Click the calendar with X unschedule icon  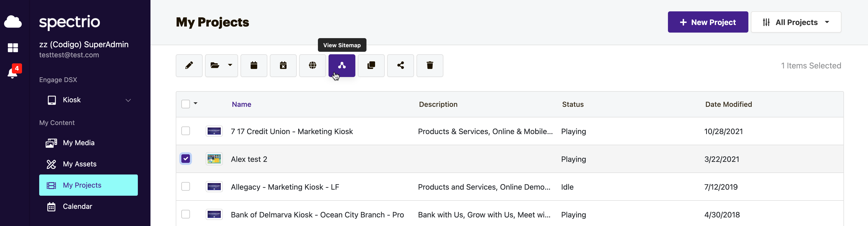coord(283,66)
